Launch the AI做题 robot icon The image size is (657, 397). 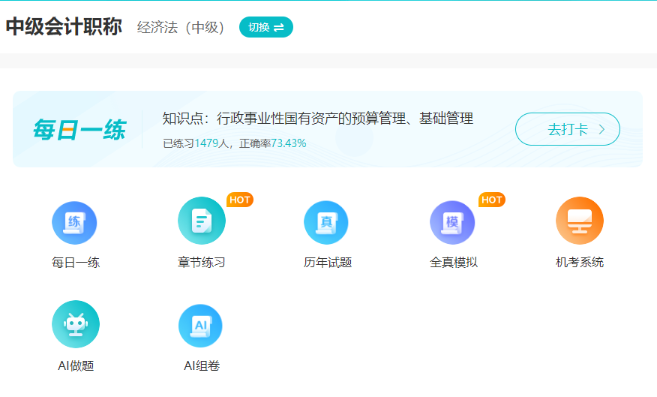pyautogui.click(x=76, y=324)
